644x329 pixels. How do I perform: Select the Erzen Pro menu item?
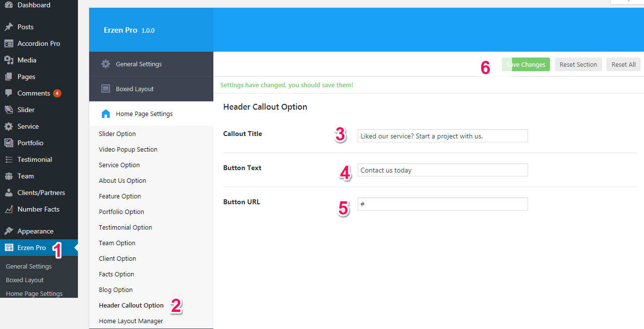pyautogui.click(x=39, y=248)
